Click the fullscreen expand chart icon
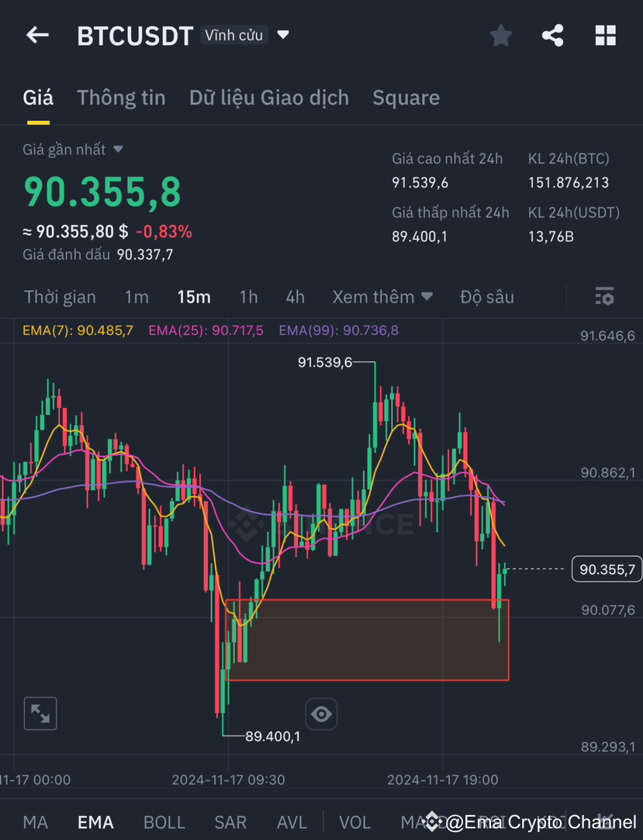The height and width of the screenshot is (840, 643). coord(40,713)
